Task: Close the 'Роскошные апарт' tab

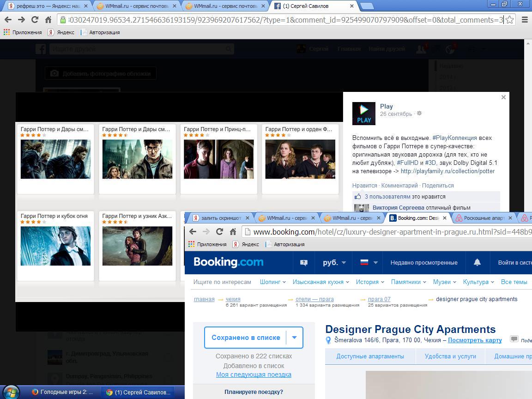Action: pos(510,218)
